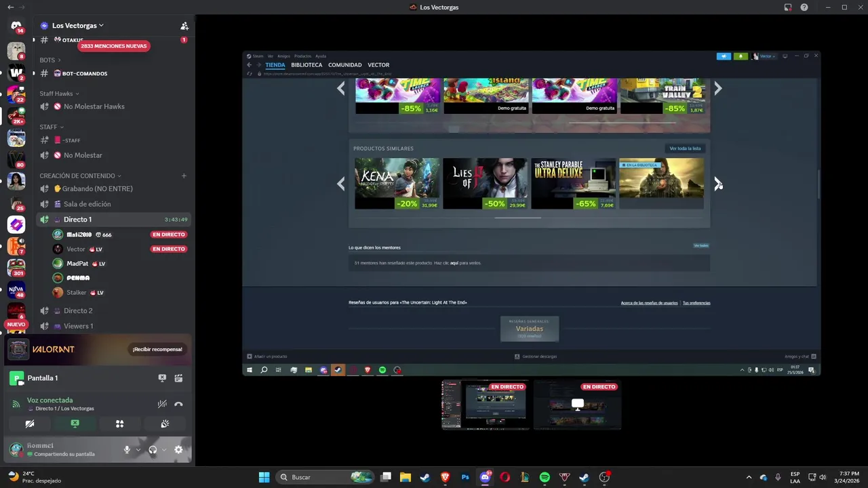Open Photoshop from the taskbar
Screen dimensions: 868x488
[x=465, y=477]
